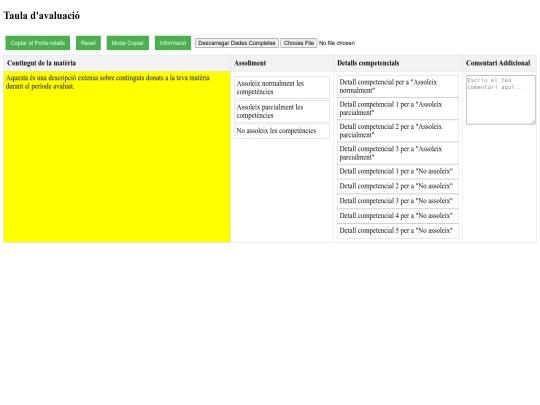540x405 pixels.
Task: Focus the Comentari Addicional text area
Action: point(501,100)
